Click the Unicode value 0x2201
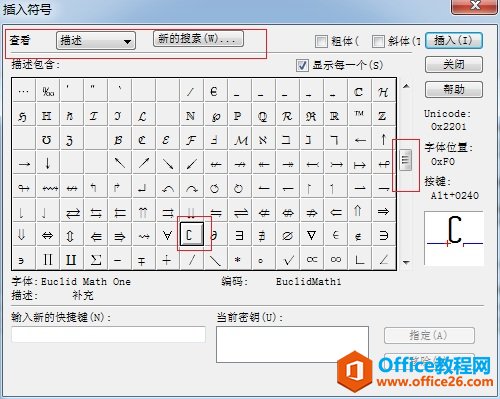This screenshot has height=399, width=500. coord(448,127)
